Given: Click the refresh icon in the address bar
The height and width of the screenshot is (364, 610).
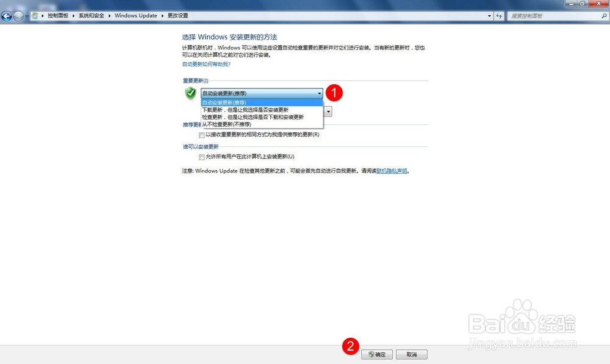Looking at the screenshot, I should [500, 16].
